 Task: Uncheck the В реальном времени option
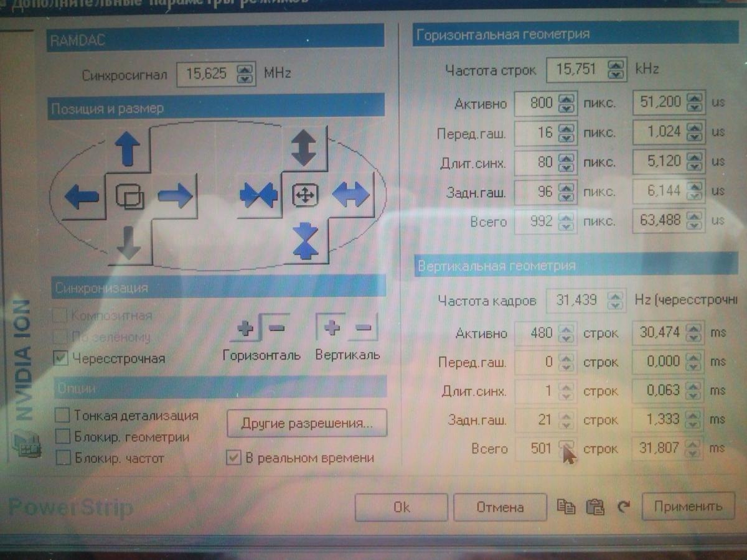pos(233,458)
